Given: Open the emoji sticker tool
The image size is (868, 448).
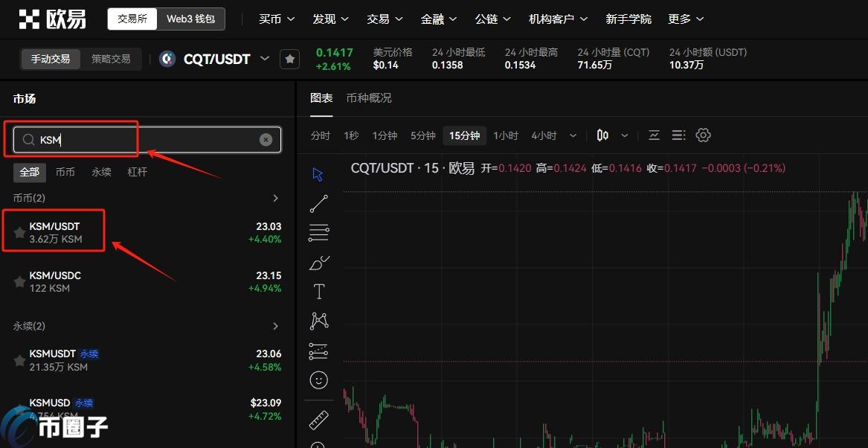Looking at the screenshot, I should click(318, 380).
